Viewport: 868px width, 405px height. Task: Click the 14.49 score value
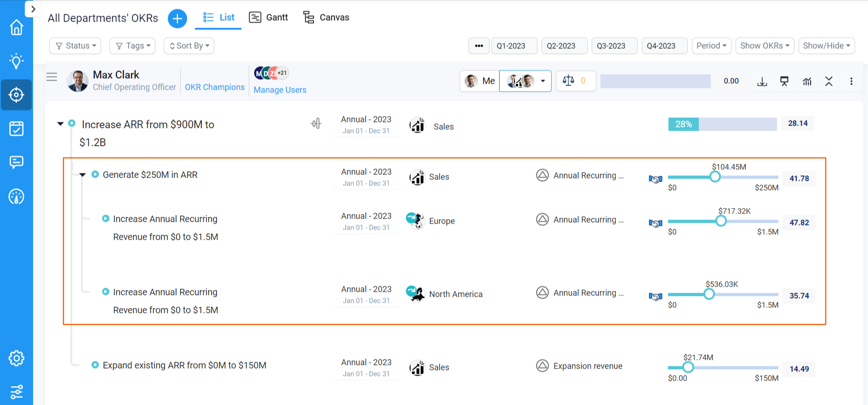click(799, 369)
